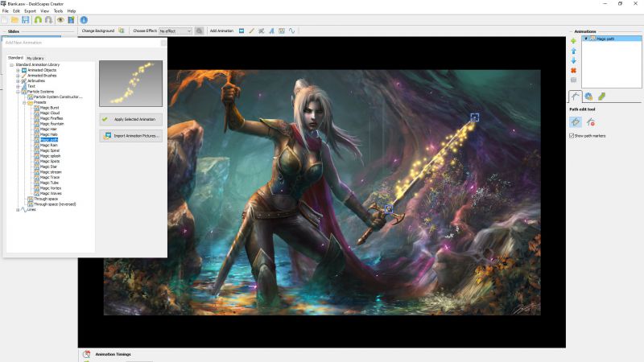Click the eye preview toolbar icon

click(60, 19)
